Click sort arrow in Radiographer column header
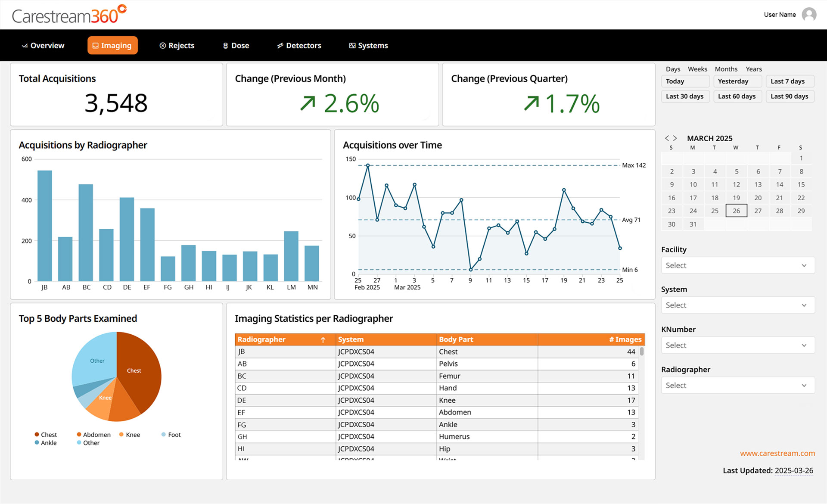The height and width of the screenshot is (504, 827). pos(323,340)
